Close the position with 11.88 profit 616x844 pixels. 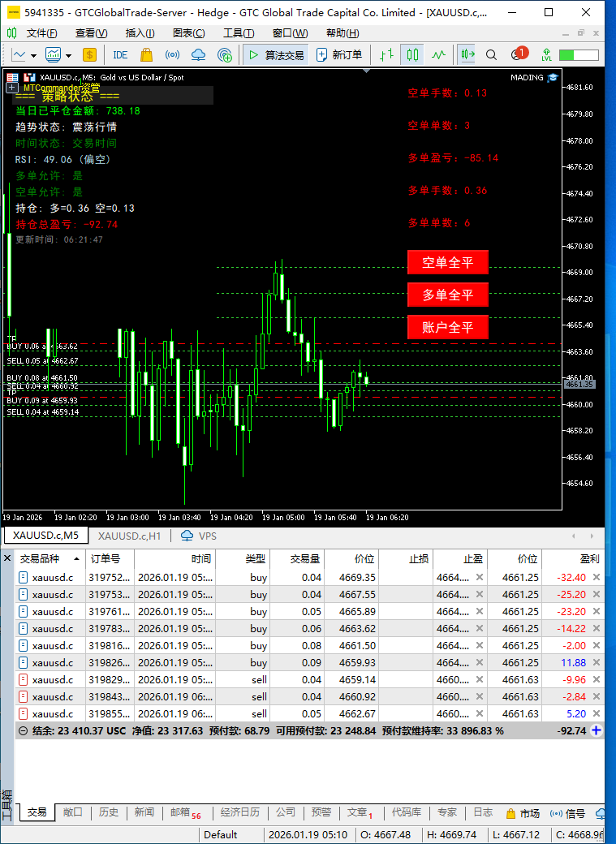coord(597,662)
